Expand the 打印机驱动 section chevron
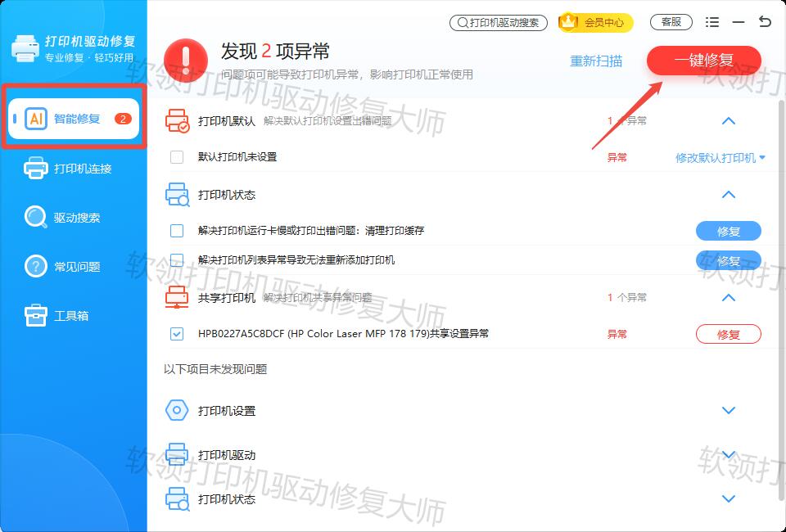 [729, 454]
